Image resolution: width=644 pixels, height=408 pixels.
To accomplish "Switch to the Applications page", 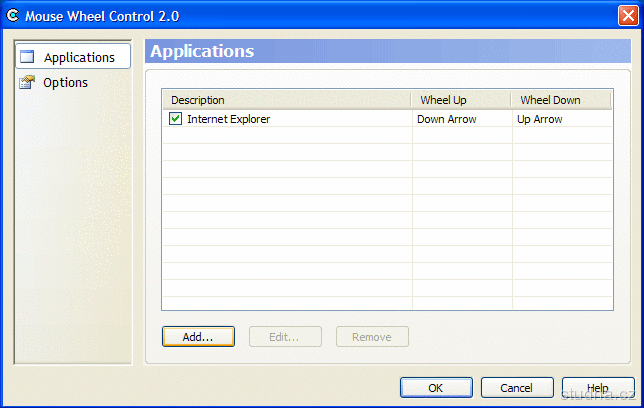I will (x=72, y=57).
